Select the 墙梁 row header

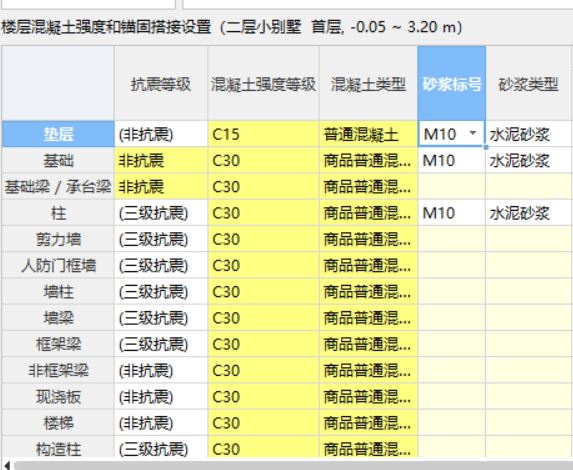(58, 318)
